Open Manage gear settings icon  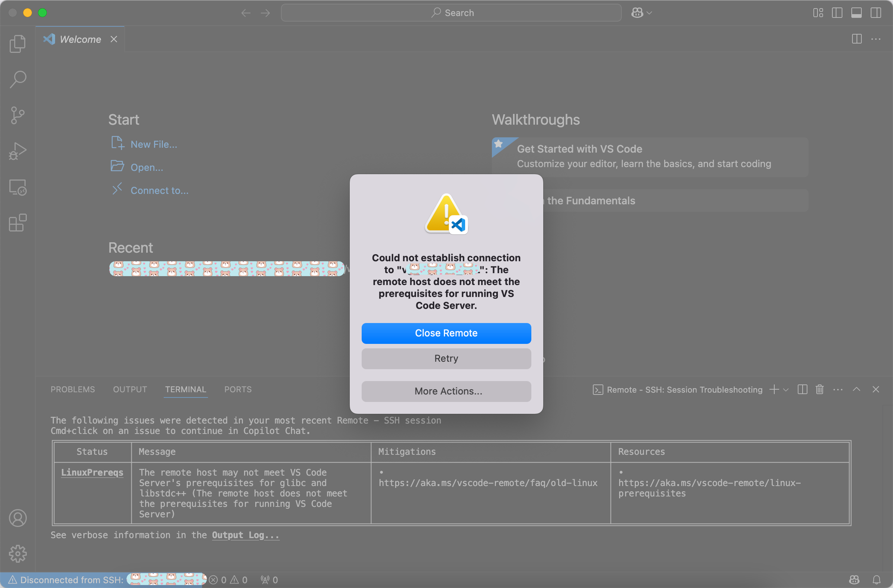(17, 553)
